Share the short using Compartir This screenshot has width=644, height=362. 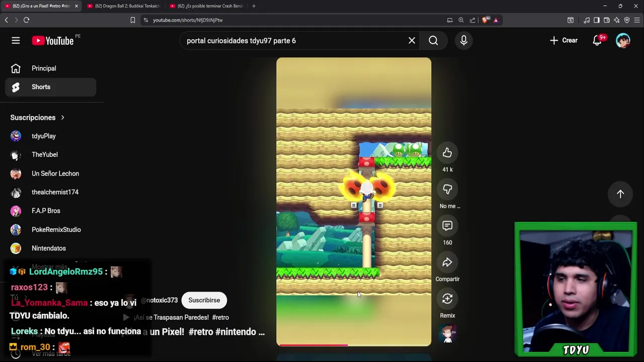point(447,262)
